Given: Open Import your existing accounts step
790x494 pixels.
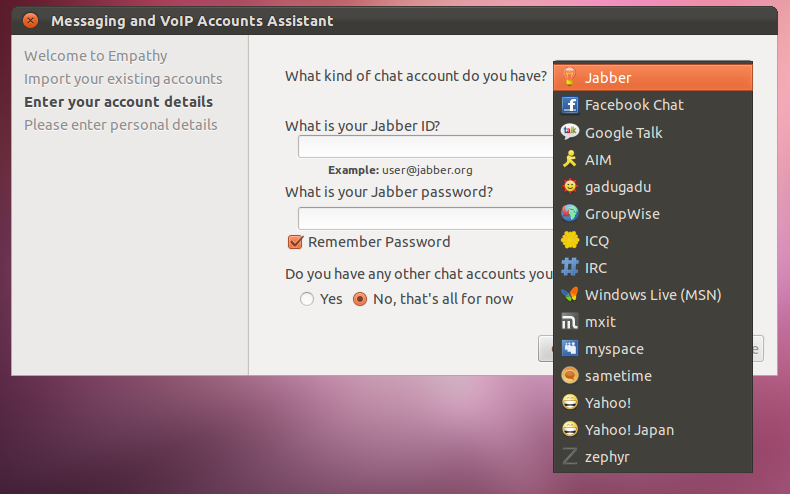Looking at the screenshot, I should [123, 79].
